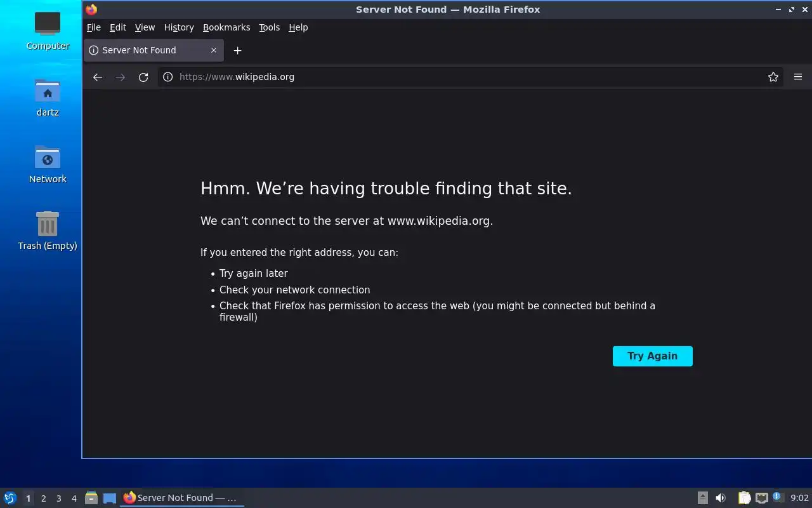Switch to virtual desktop 3
Viewport: 812px width, 508px height.
click(58, 498)
